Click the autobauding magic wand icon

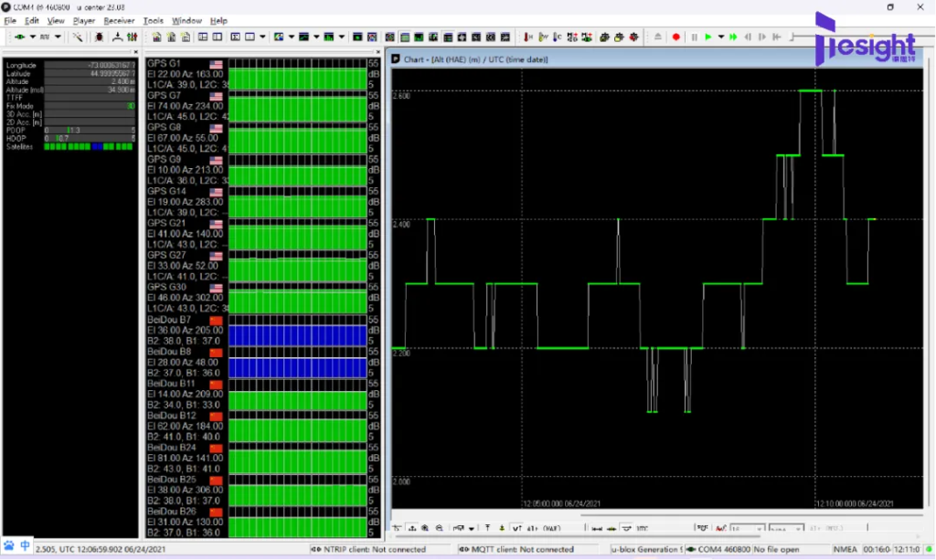[78, 37]
